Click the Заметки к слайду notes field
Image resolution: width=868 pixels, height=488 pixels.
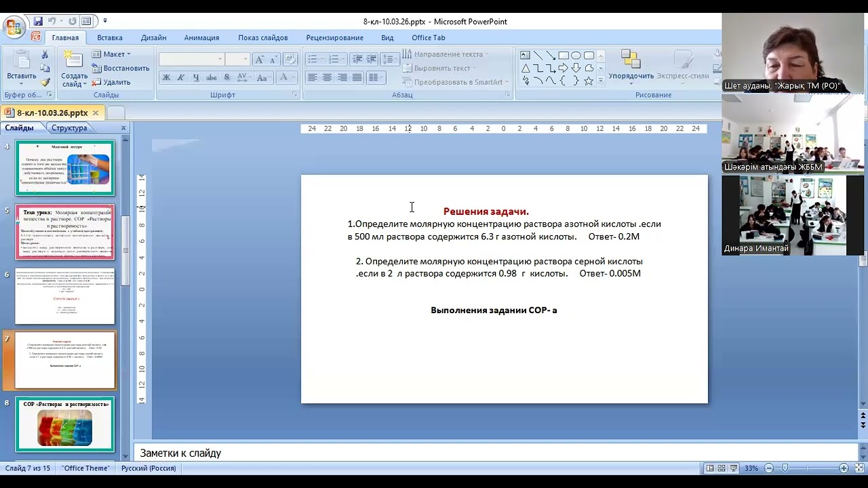(495, 453)
